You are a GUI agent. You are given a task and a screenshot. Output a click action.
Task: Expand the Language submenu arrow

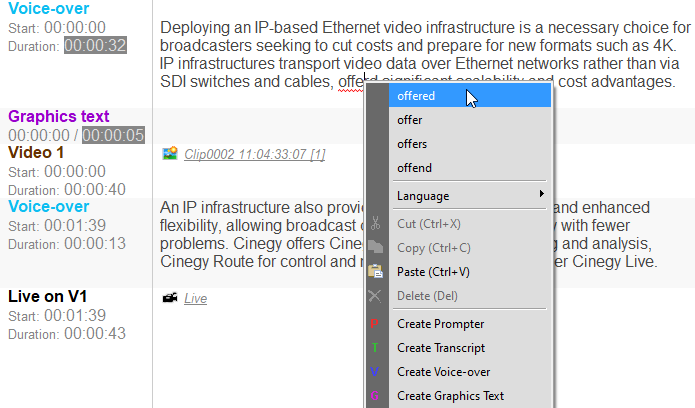tap(541, 193)
